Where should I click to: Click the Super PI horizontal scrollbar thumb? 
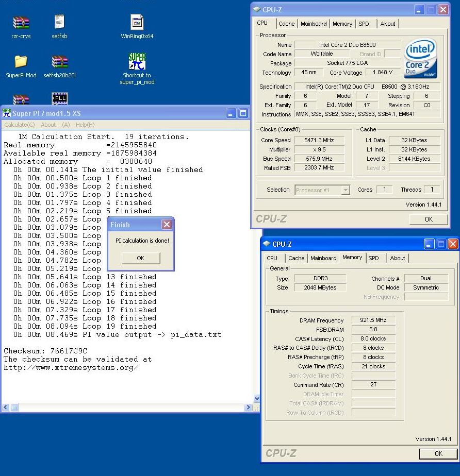14,407
